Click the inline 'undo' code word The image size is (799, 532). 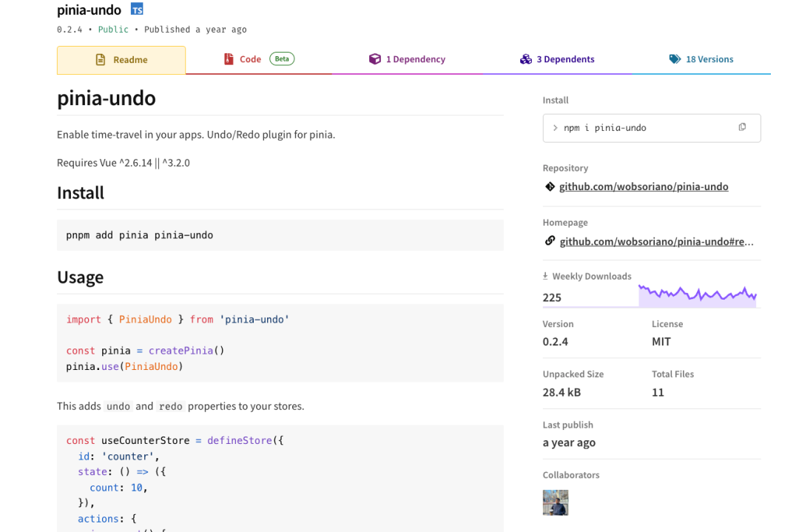pyautogui.click(x=118, y=406)
